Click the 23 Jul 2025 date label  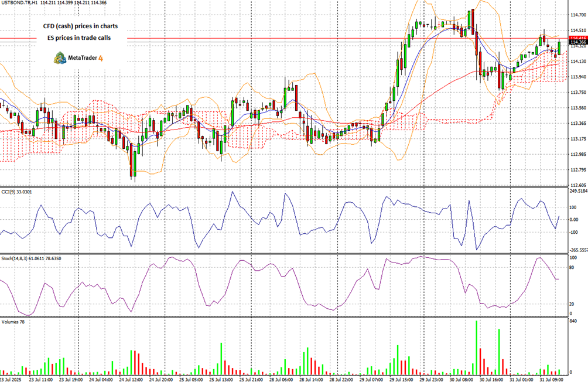point(14,380)
